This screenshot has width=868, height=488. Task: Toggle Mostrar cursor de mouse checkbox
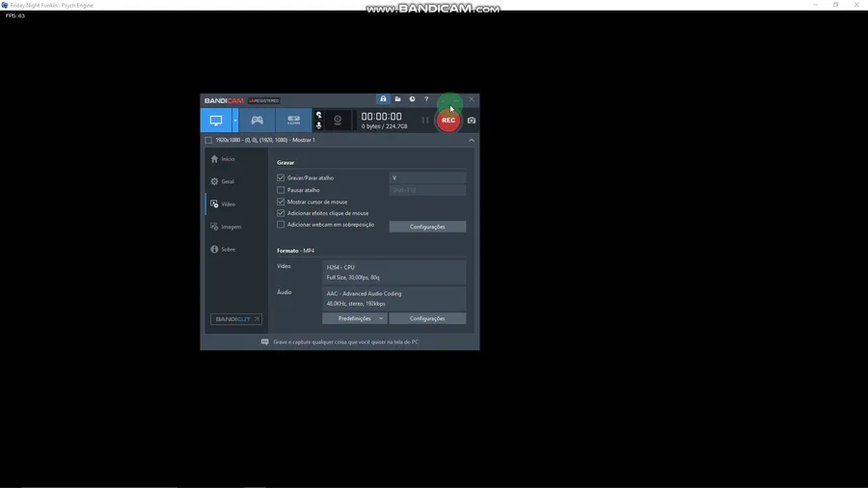(281, 202)
